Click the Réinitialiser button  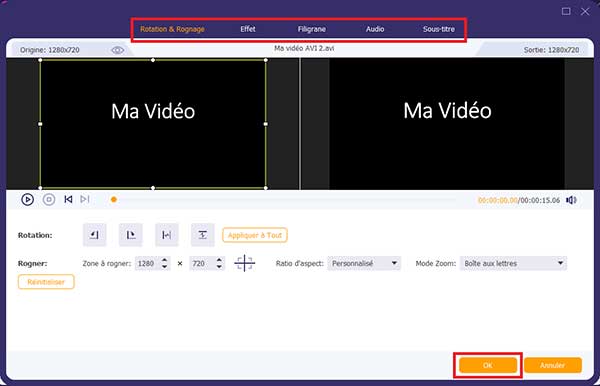(x=46, y=282)
